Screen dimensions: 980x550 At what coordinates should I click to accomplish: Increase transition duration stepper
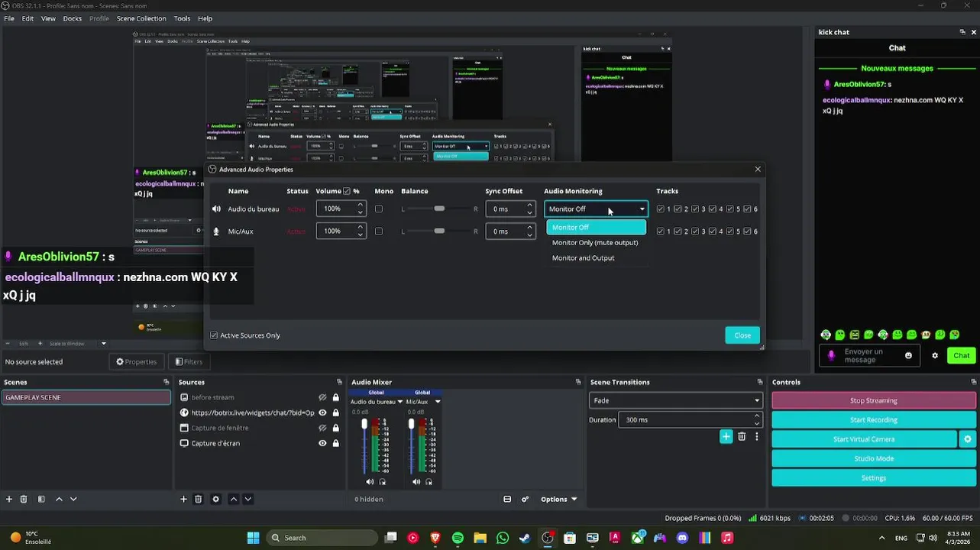757,416
